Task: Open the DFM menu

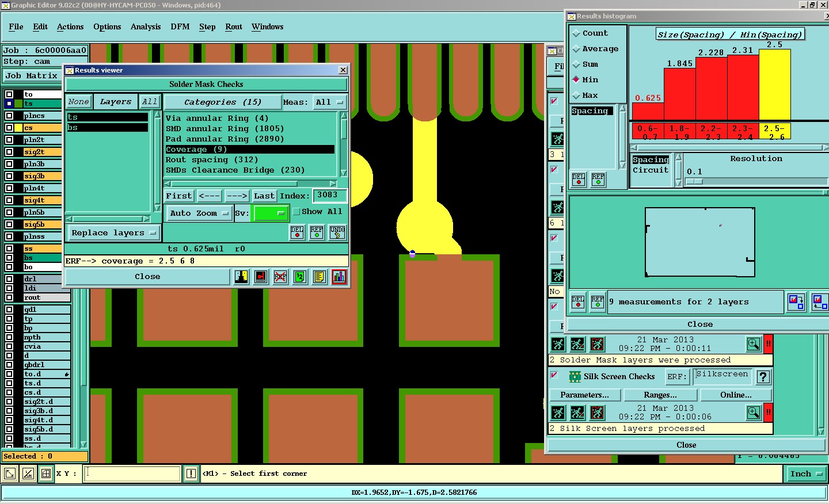Action: [180, 26]
